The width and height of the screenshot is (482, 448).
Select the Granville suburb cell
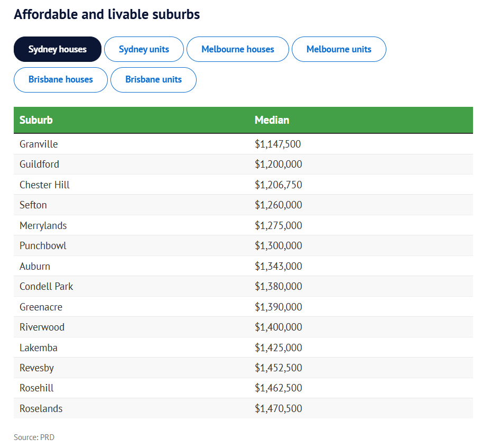39,144
